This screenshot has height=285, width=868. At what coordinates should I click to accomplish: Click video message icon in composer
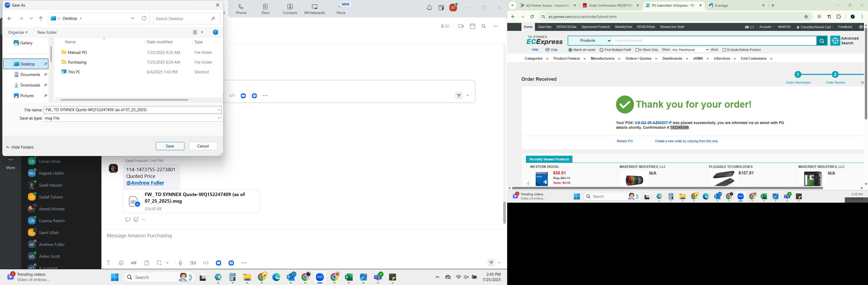pyautogui.click(x=193, y=263)
